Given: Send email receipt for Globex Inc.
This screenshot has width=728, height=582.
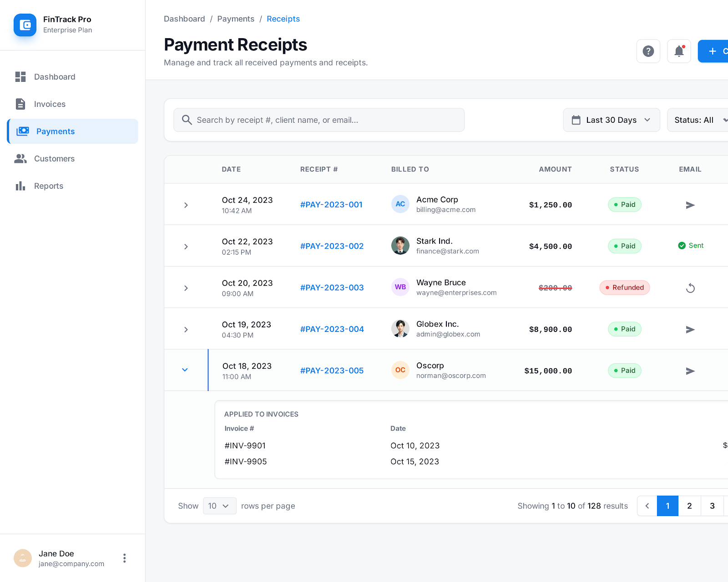Looking at the screenshot, I should 690,330.
